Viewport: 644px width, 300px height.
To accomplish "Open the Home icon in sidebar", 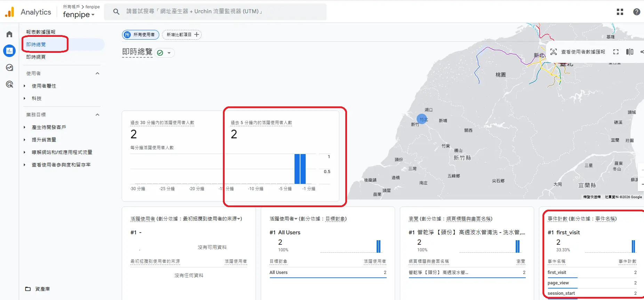I will click(x=9, y=34).
